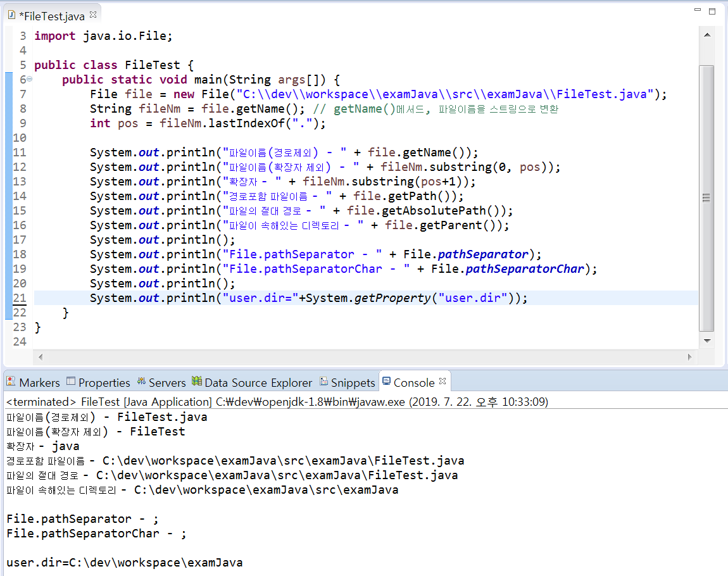
Task: Open the Markers view tab
Action: click(x=34, y=382)
